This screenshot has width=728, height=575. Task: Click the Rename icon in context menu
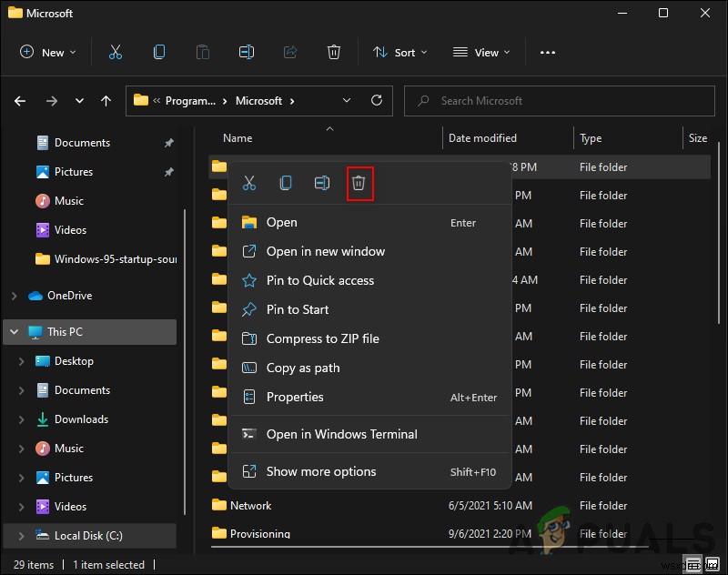(322, 183)
